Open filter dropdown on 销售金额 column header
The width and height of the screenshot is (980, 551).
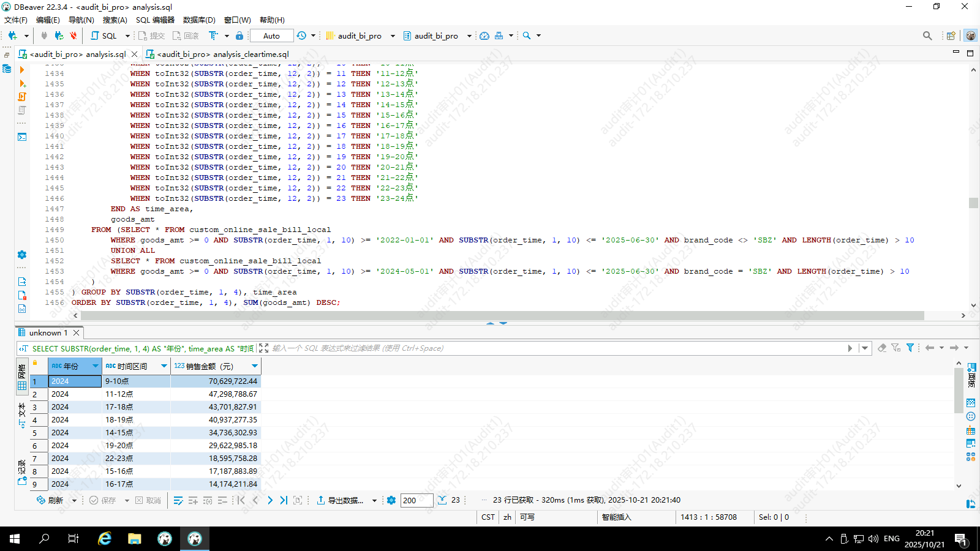point(255,366)
